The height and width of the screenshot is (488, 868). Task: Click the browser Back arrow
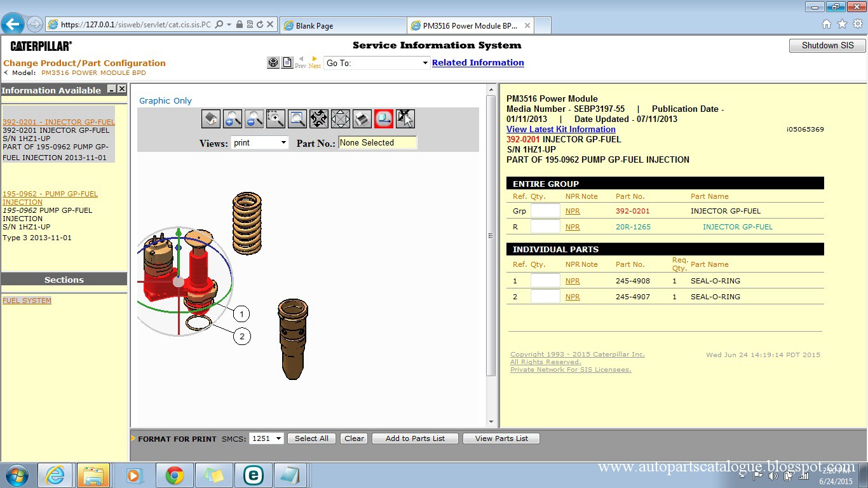point(13,25)
